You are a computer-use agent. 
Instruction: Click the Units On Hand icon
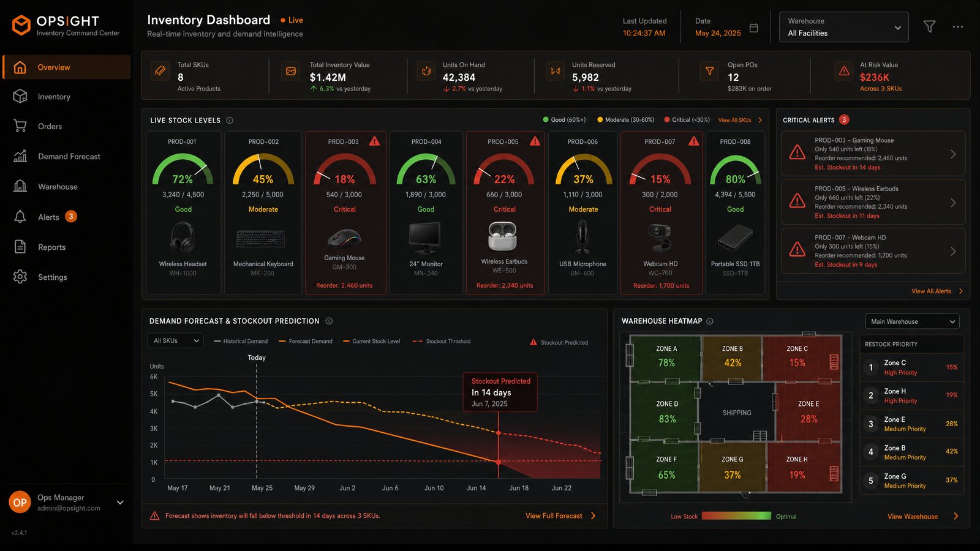426,71
